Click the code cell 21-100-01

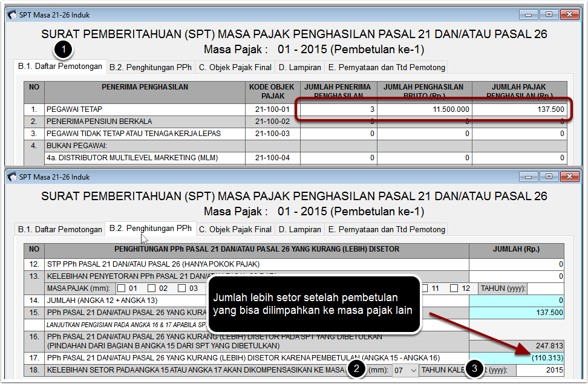tap(273, 109)
